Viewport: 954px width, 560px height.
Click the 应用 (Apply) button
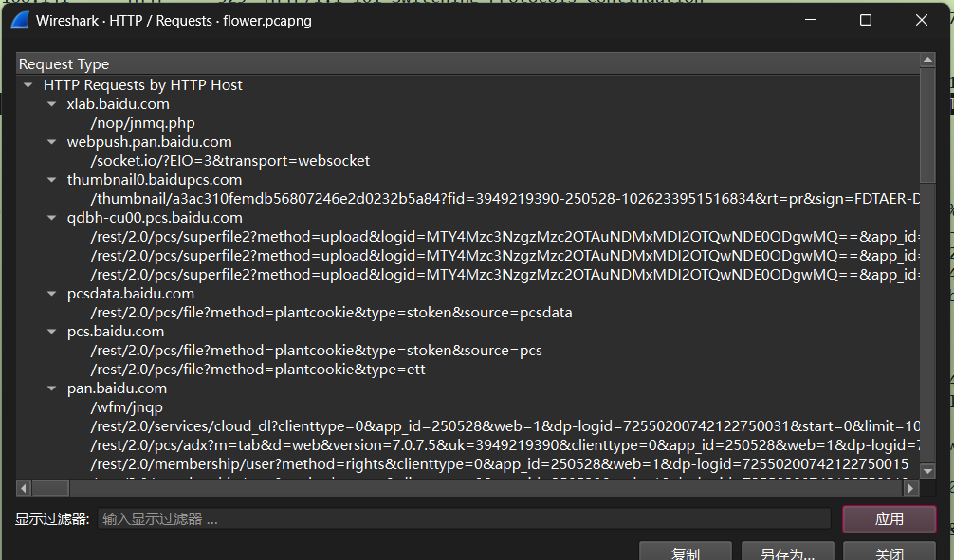(889, 518)
